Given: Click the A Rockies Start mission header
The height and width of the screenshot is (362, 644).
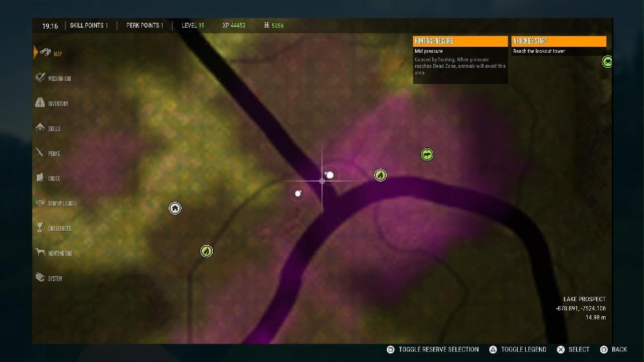Looking at the screenshot, I should [559, 41].
